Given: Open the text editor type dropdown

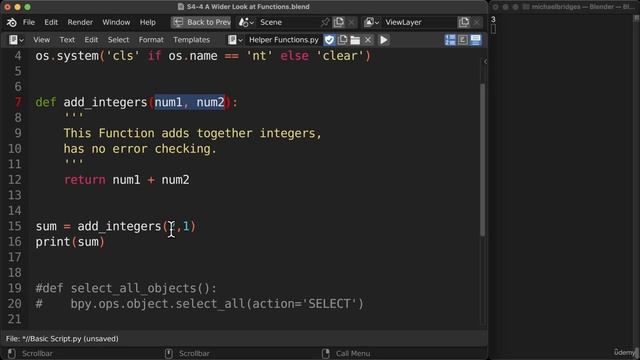Looking at the screenshot, I should click(x=16, y=40).
